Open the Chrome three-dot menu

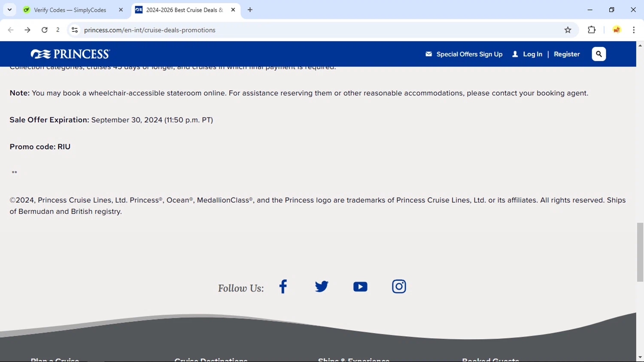pos(634,30)
